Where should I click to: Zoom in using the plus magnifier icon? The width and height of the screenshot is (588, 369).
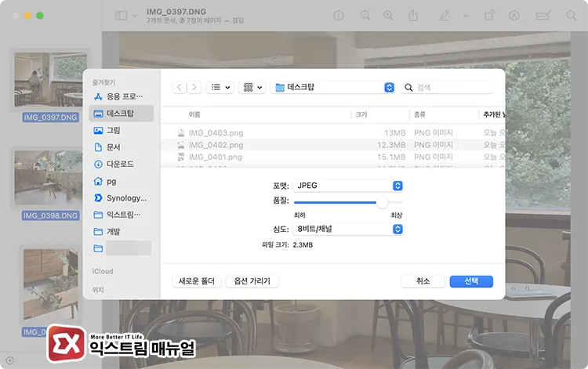(388, 16)
